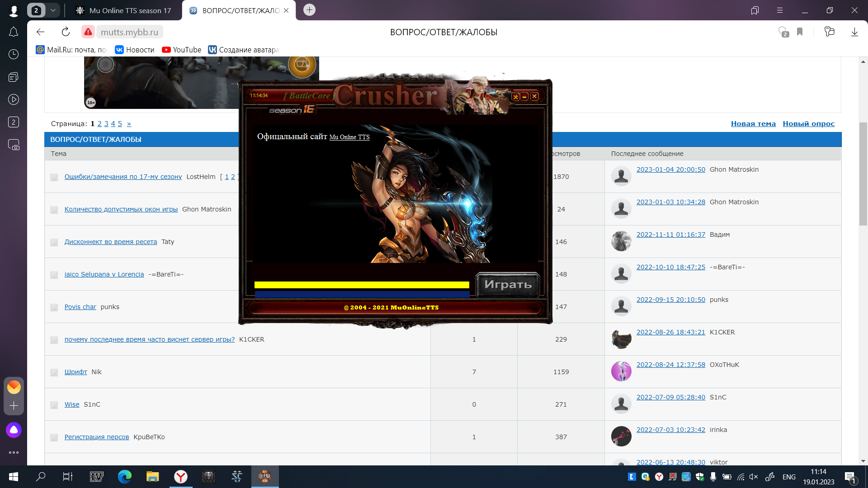868x488 pixels.
Task: Open topic Povis char
Action: click(80, 307)
